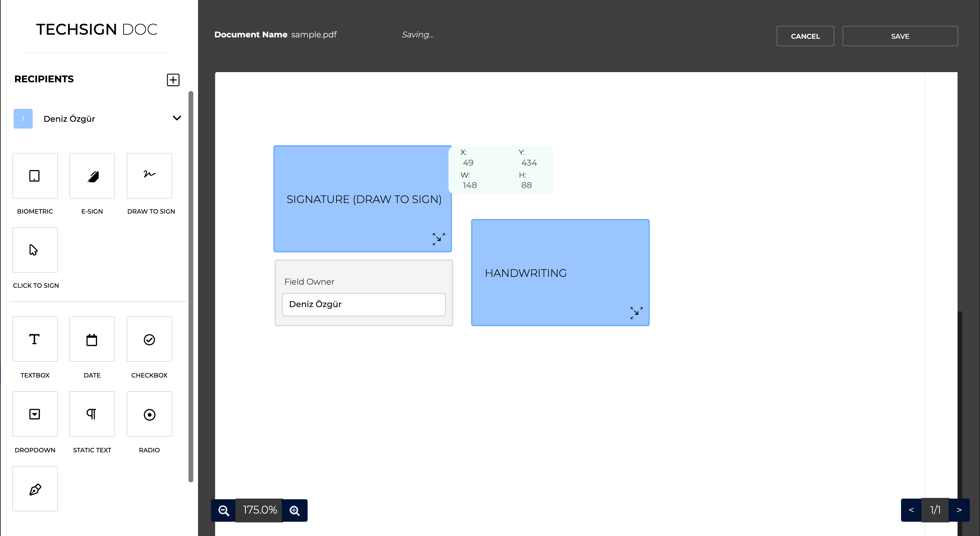
Task: Click the zoom out magnifier icon
Action: point(224,510)
